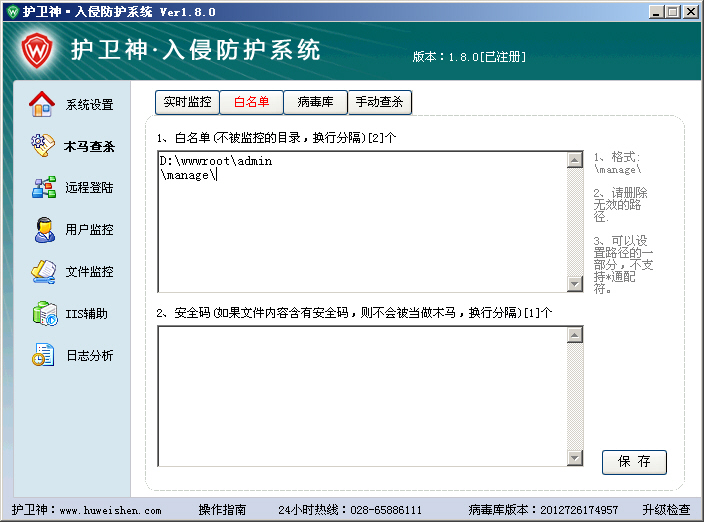Screen dimensions: 704x522
Task: Click inside the 安全码 text area
Action: [362, 396]
